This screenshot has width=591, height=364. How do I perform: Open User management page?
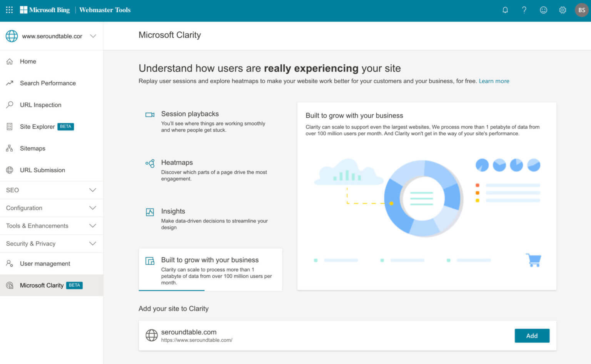pos(52,264)
